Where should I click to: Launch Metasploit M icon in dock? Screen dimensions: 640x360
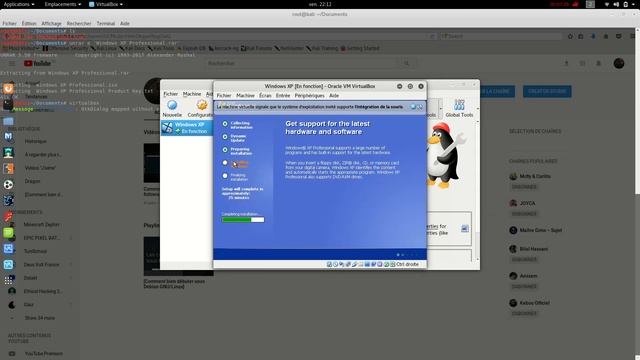(x=9, y=136)
